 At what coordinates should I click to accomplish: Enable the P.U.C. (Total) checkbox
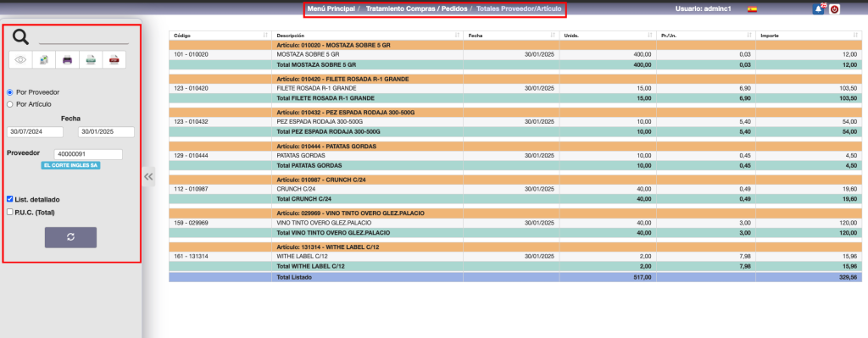pos(10,211)
